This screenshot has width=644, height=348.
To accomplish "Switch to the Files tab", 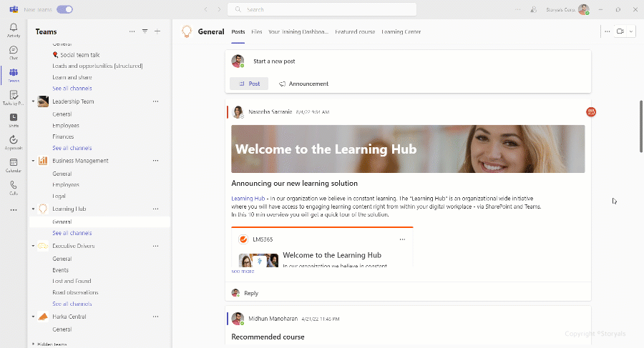I will pyautogui.click(x=257, y=31).
